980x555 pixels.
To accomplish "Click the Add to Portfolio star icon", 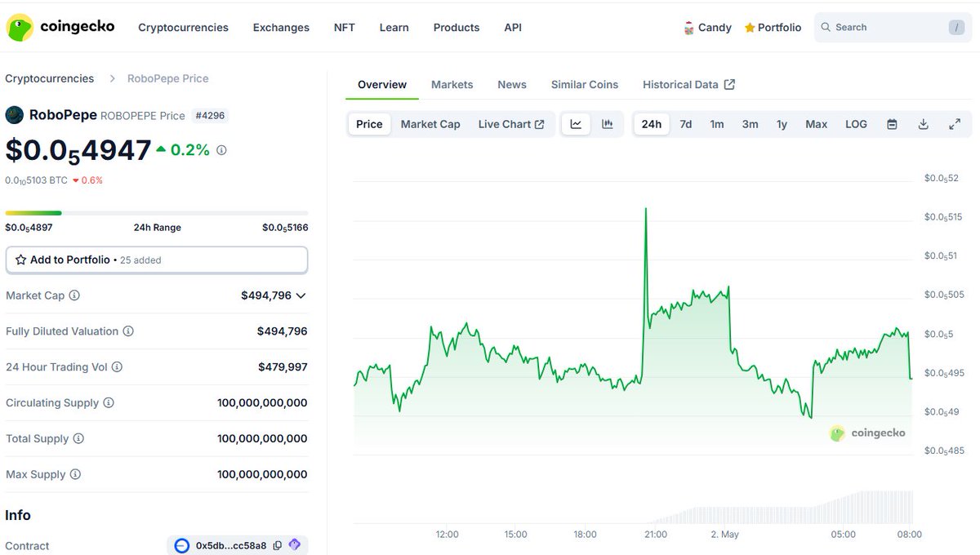I will [x=21, y=260].
